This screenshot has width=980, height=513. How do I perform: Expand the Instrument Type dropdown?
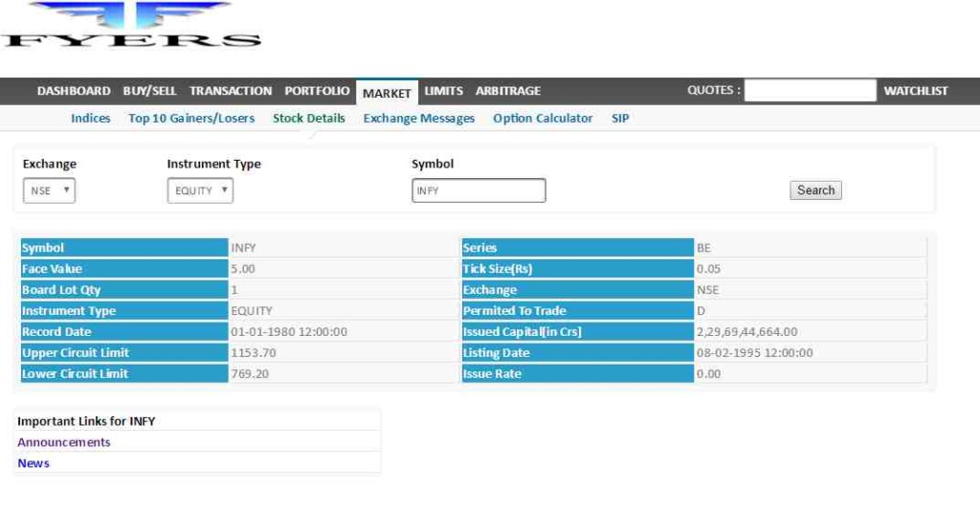(x=200, y=190)
